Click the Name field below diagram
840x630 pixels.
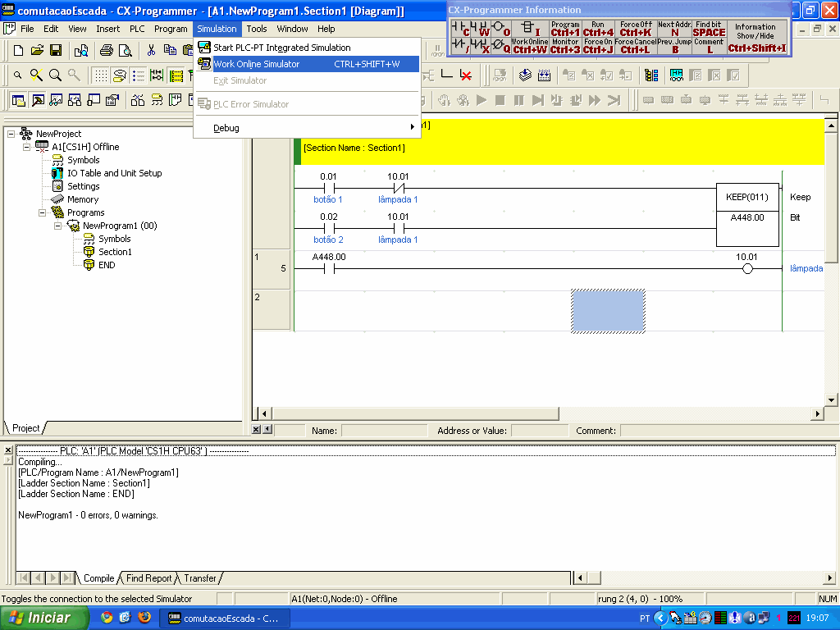coord(384,430)
